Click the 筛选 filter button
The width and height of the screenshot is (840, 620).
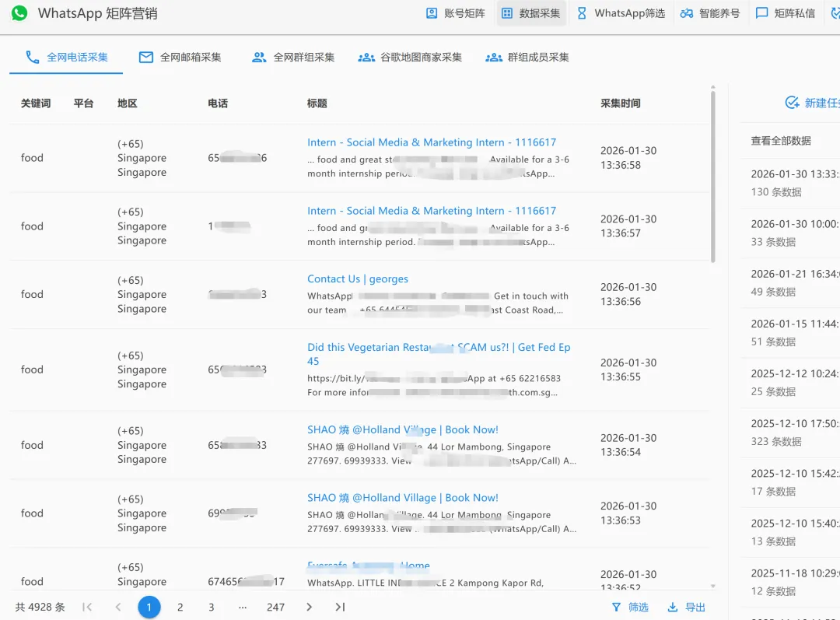pos(630,607)
